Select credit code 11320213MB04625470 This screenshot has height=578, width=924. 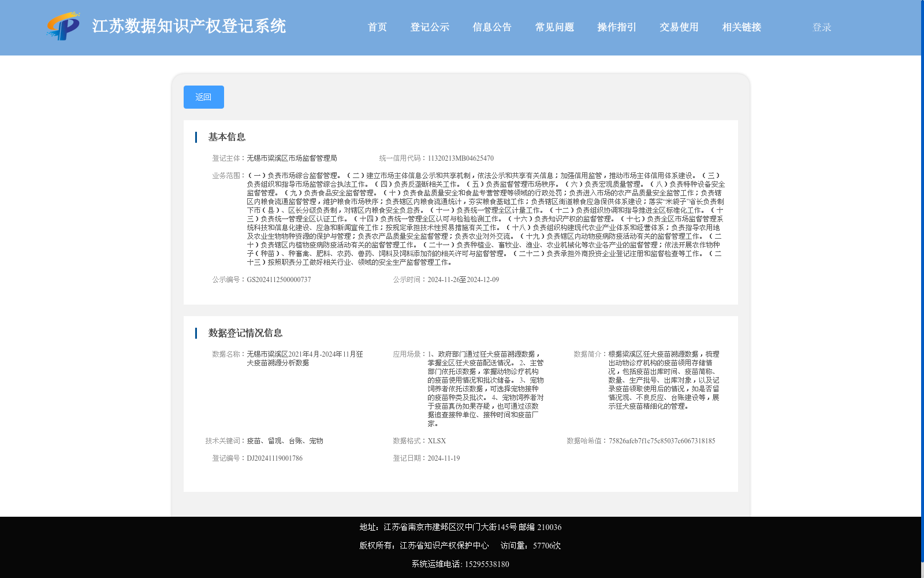tap(460, 158)
